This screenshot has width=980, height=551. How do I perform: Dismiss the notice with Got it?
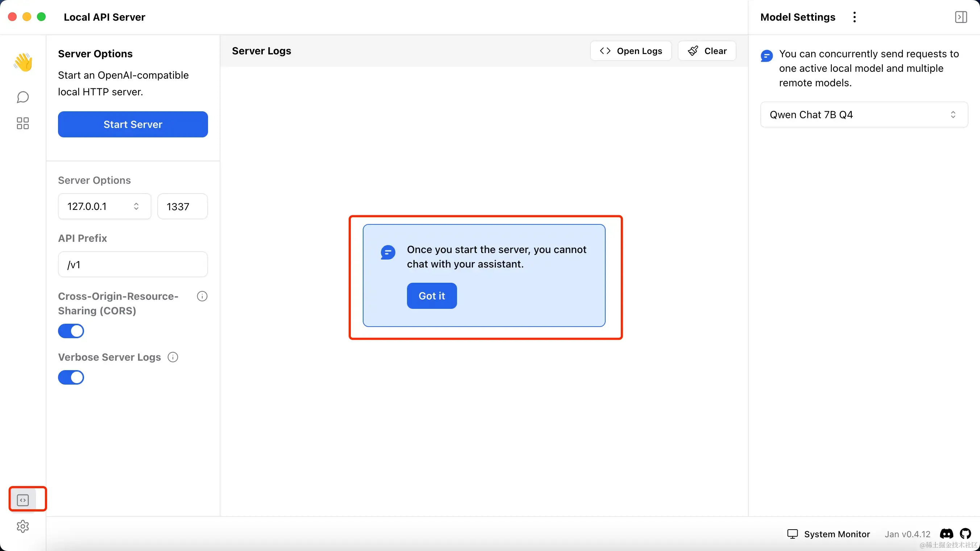coord(431,296)
